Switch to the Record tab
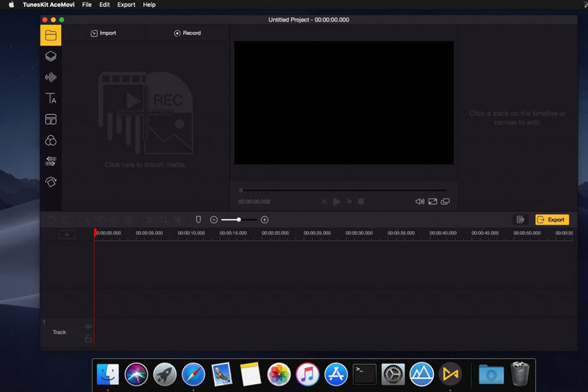This screenshot has width=588, height=392. point(187,33)
